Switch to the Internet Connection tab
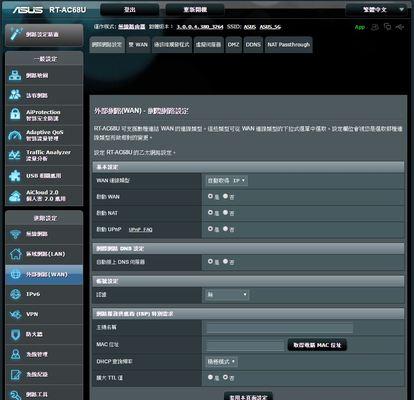This screenshot has width=414, height=400. tap(107, 45)
